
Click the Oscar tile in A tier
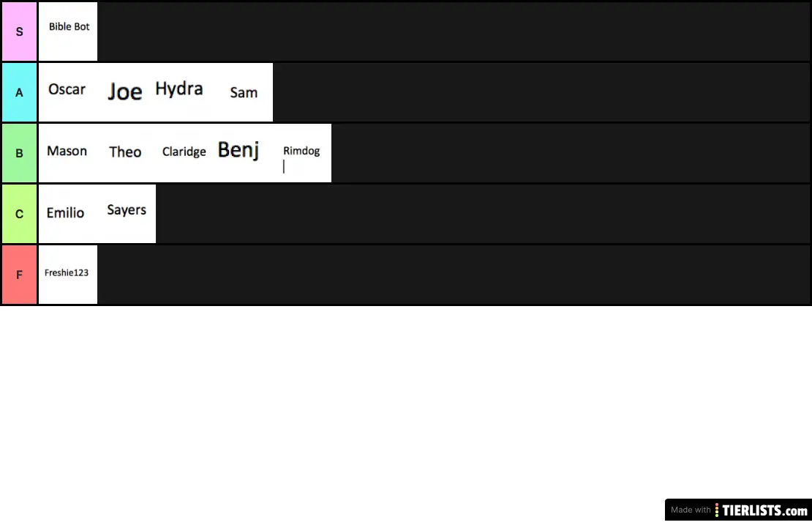68,92
